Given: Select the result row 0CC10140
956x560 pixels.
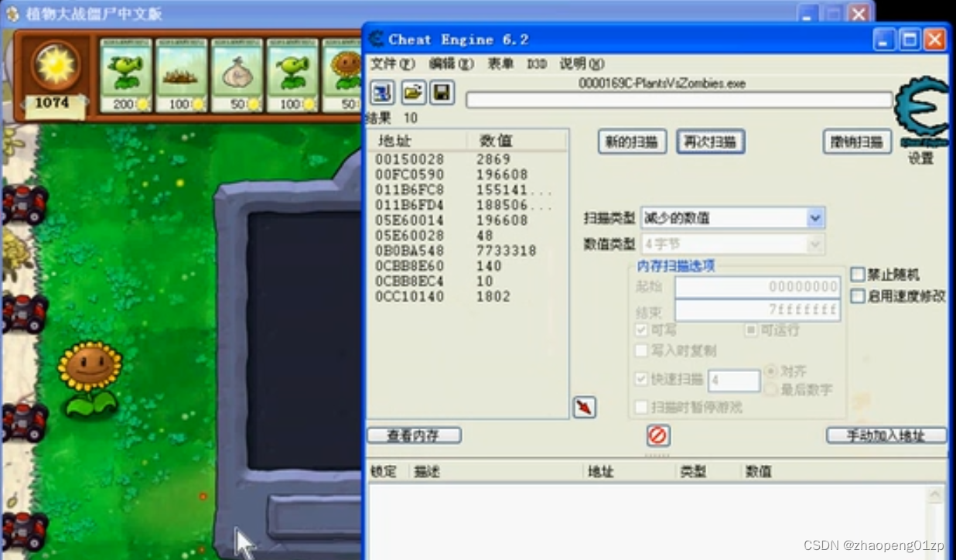Looking at the screenshot, I should click(x=467, y=296).
